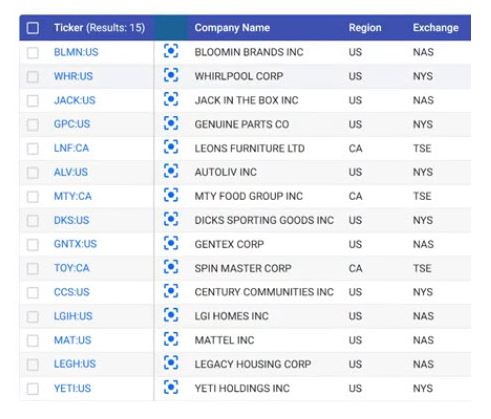
Task: Click the focus icon for Century Communities Inc
Action: coord(171,291)
